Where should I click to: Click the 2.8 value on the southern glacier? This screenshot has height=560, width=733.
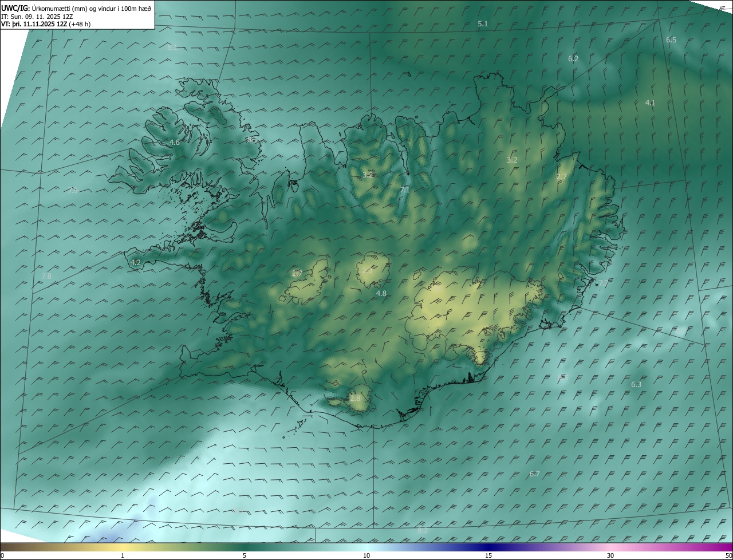[355, 398]
